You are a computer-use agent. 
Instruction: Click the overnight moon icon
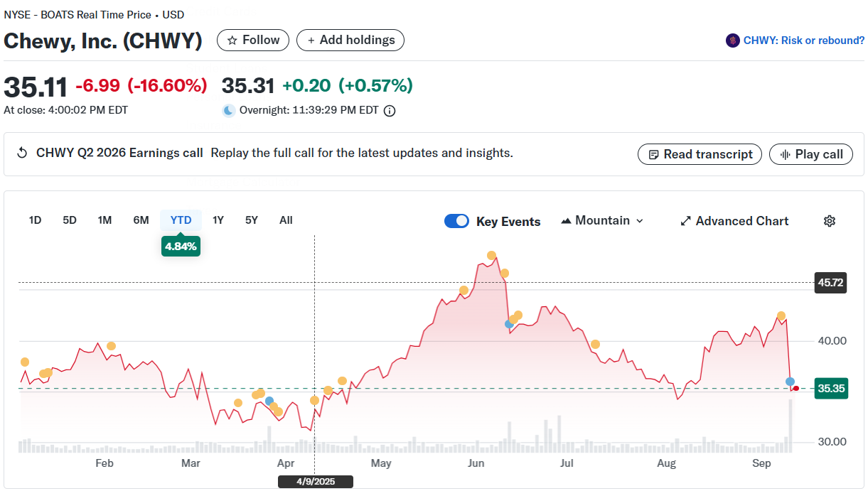pos(228,111)
